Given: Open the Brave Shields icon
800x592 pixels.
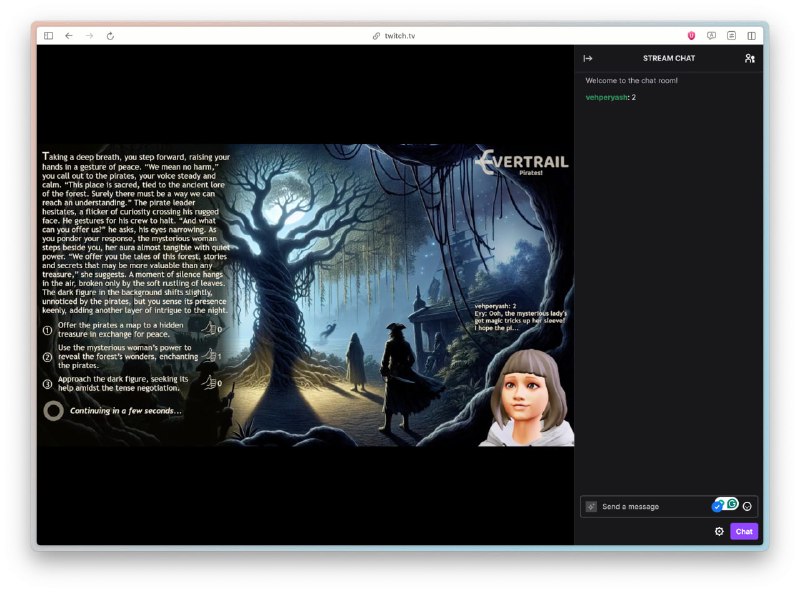Looking at the screenshot, I should [x=691, y=36].
